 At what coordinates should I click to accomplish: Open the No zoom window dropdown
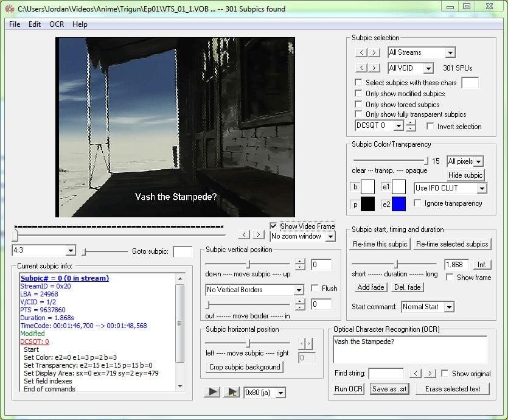pos(302,237)
